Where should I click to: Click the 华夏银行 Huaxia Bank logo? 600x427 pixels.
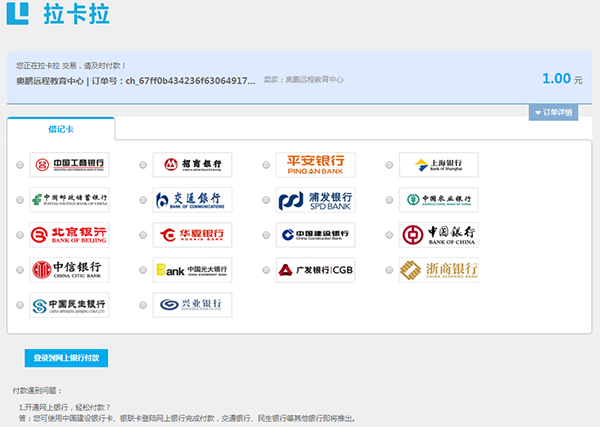click(x=192, y=235)
